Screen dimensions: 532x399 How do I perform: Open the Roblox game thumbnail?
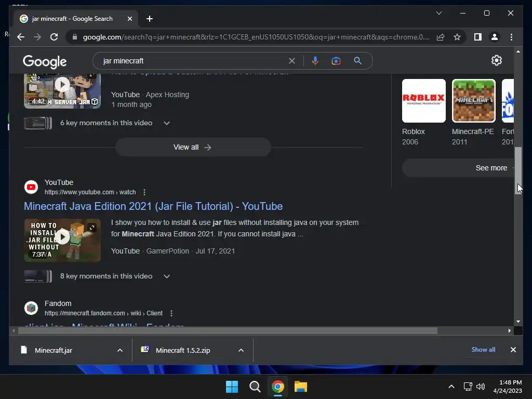[x=424, y=101]
